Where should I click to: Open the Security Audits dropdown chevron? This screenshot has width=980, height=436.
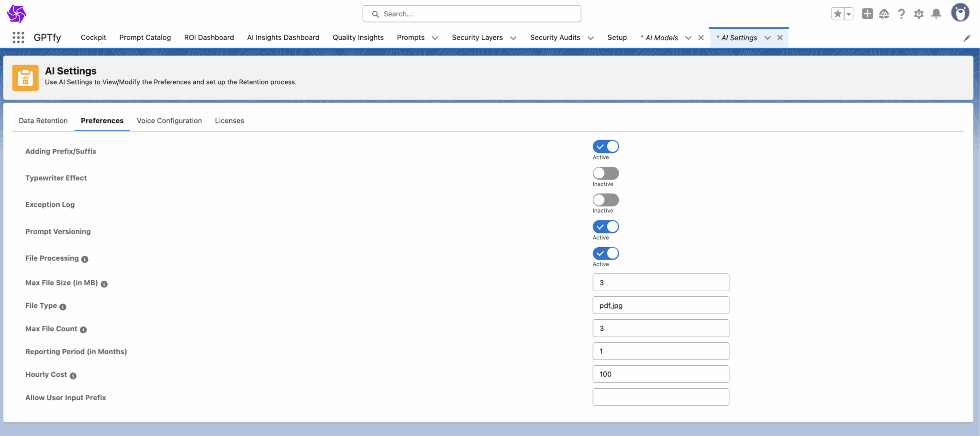coord(590,38)
